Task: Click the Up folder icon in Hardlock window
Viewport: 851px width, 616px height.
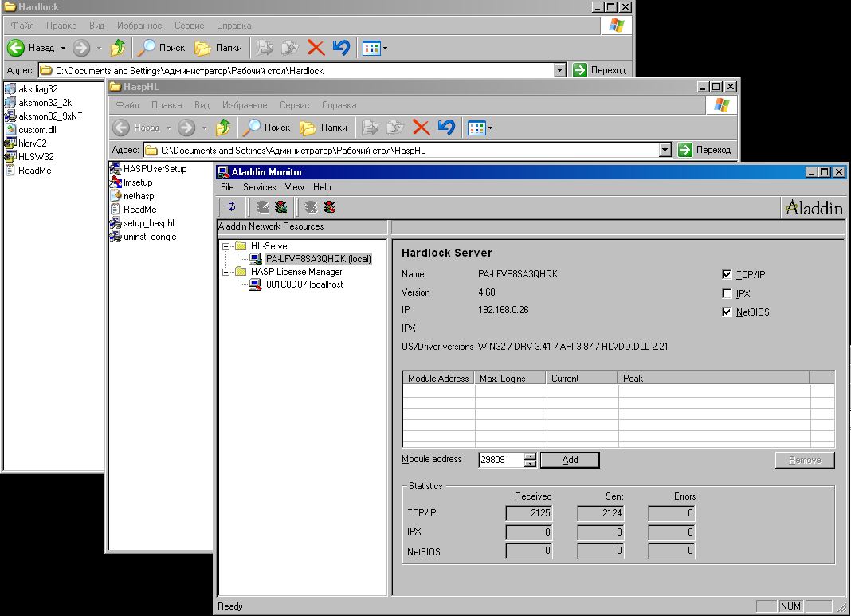Action: [x=118, y=48]
